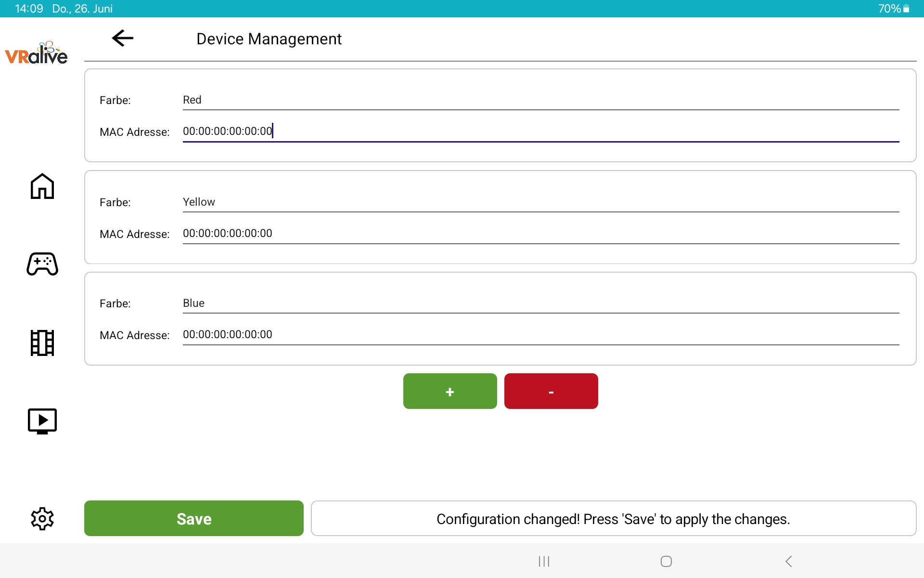The image size is (924, 578).
Task: Open the game controller section
Action: click(42, 264)
